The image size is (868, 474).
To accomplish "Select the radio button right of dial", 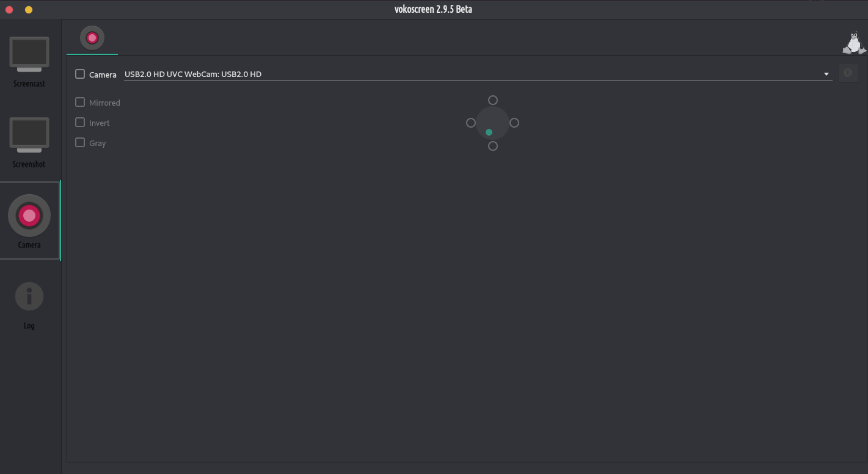I will [x=514, y=123].
